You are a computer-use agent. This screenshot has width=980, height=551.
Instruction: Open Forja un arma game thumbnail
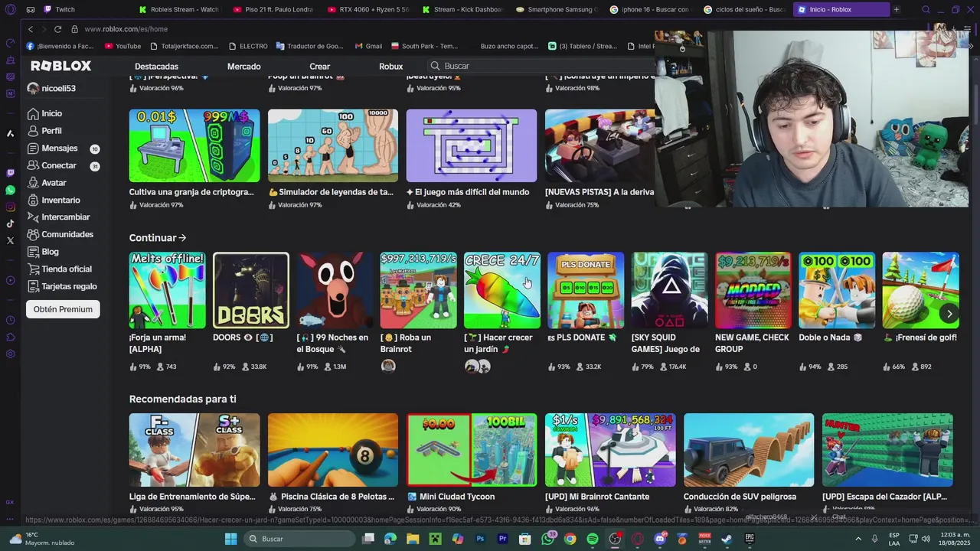(167, 290)
